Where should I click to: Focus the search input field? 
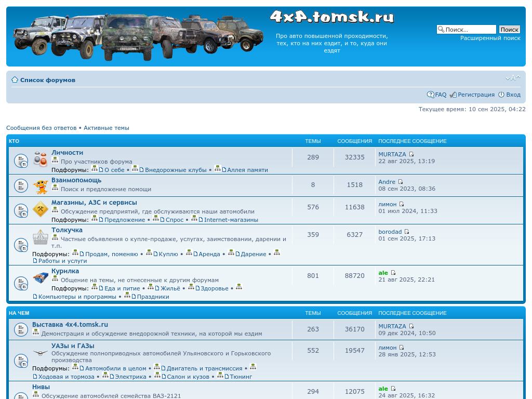point(470,30)
